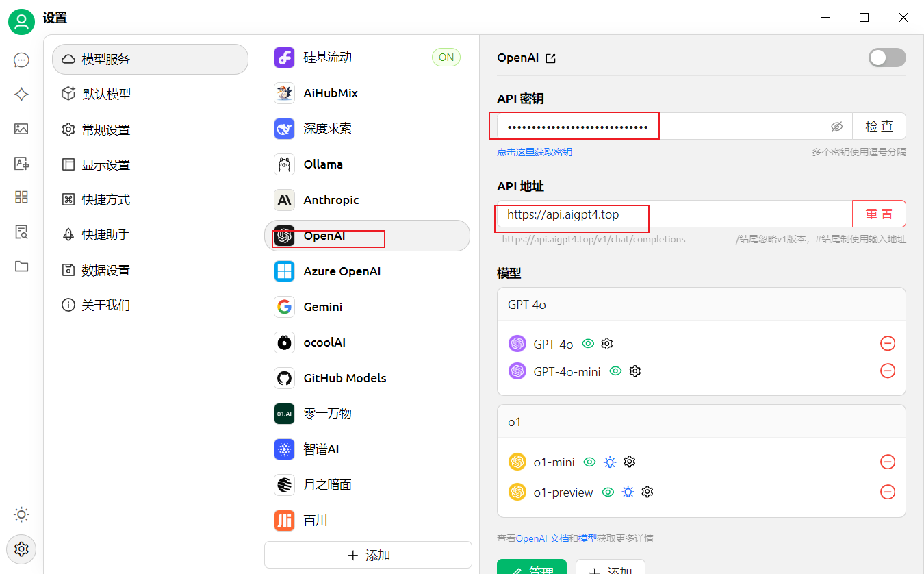Show API key with eye icon
The image size is (924, 574).
(x=836, y=127)
